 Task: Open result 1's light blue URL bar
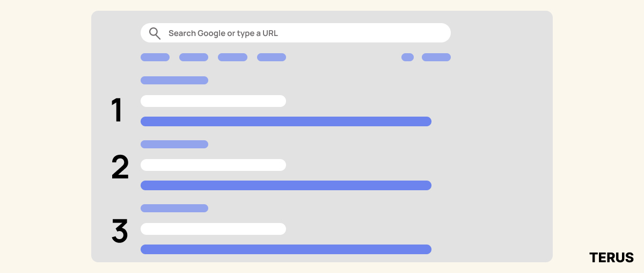point(174,81)
